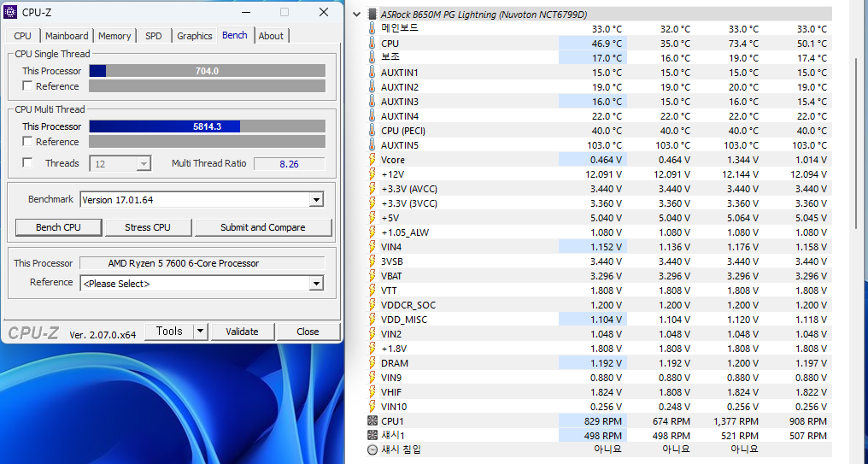Screen dimensions: 868x464
Task: Click voltage bolt icon beside Vcore
Action: [x=372, y=160]
